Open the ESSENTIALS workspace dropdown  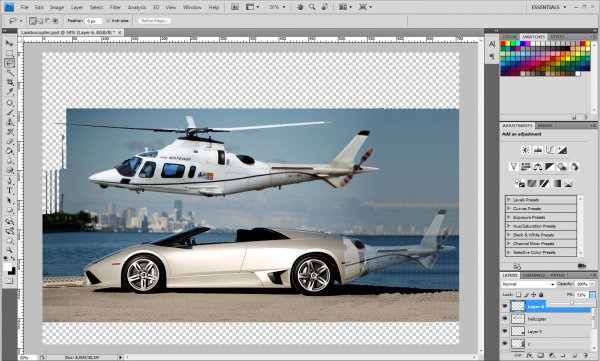pyautogui.click(x=549, y=7)
